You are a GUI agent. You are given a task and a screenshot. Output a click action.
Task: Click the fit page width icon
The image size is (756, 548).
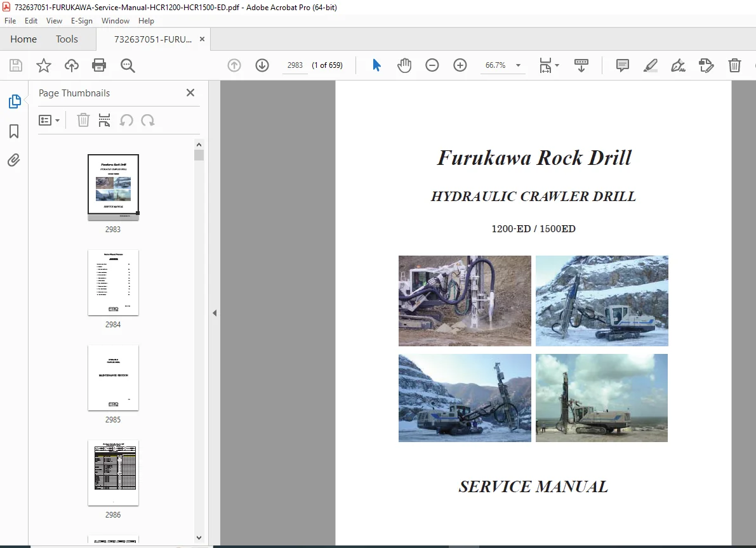(x=545, y=65)
